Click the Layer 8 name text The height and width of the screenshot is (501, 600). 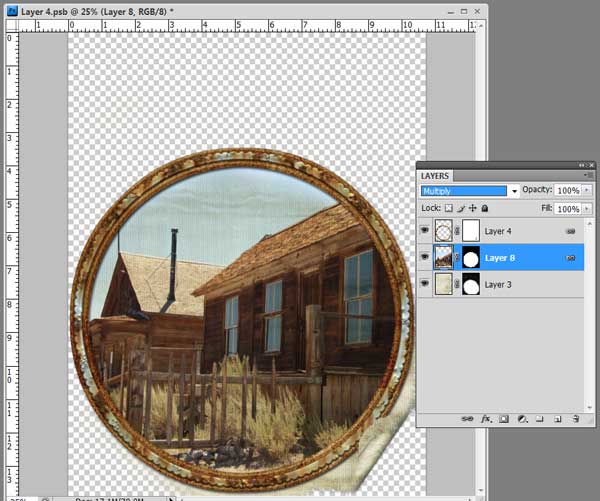(500, 258)
